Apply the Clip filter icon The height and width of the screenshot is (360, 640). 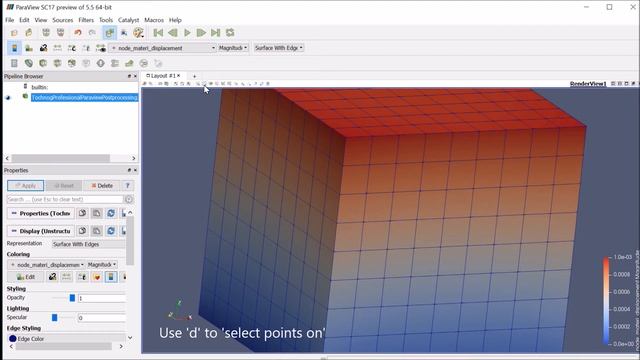[43, 63]
